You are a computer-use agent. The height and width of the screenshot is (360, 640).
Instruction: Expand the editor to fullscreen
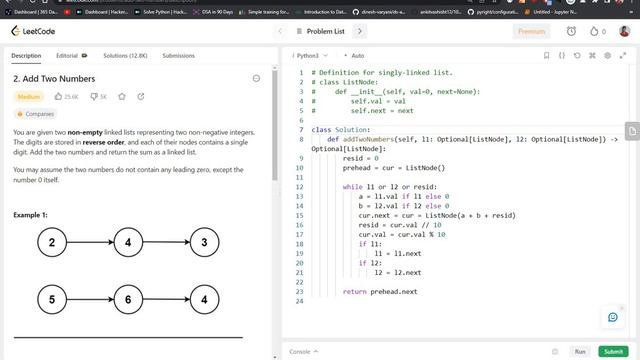(x=623, y=56)
